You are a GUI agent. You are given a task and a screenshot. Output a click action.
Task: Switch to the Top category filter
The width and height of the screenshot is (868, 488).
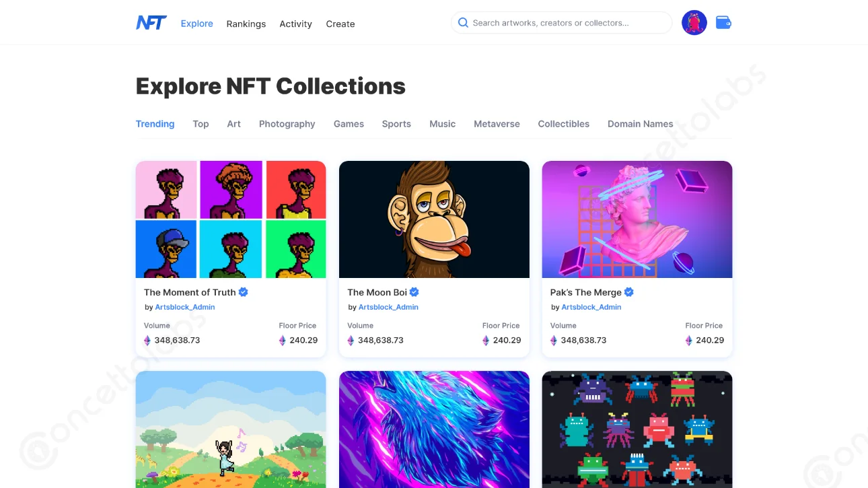point(201,124)
